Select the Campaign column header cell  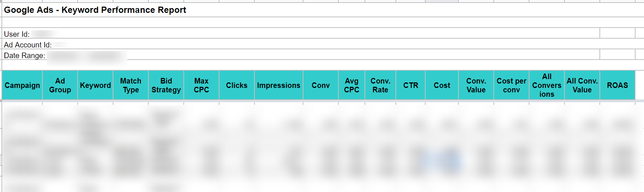22,85
